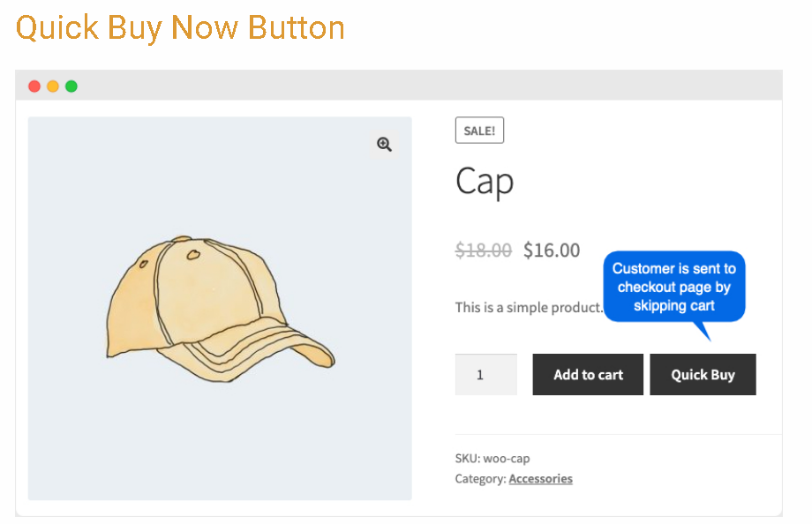Click the Quick Buy Now Button heading
Image resolution: width=812 pixels, height=524 pixels.
point(180,27)
